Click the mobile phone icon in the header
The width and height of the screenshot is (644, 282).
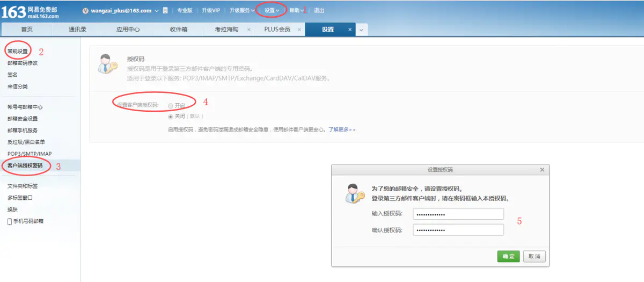(165, 11)
